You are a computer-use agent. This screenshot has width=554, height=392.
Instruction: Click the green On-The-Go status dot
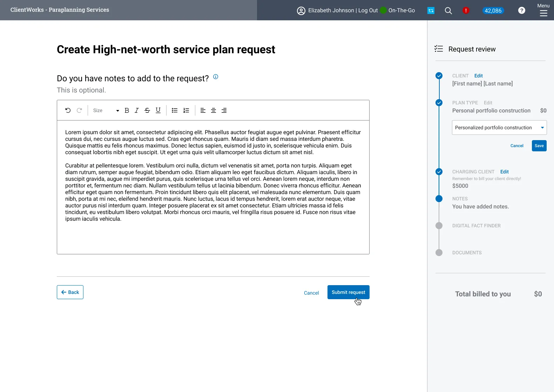383,10
